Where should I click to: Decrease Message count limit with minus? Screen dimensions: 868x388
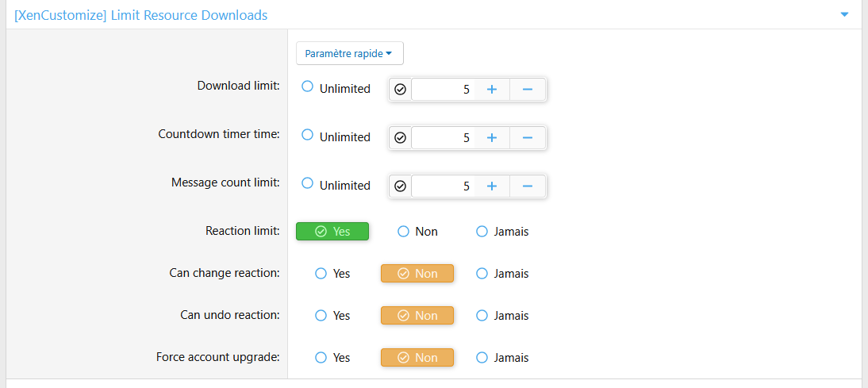(x=527, y=186)
